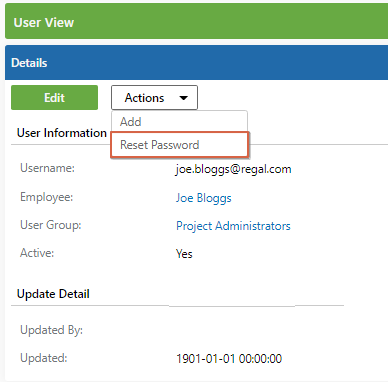
Task: Click the User View title bar
Action: coord(197,21)
